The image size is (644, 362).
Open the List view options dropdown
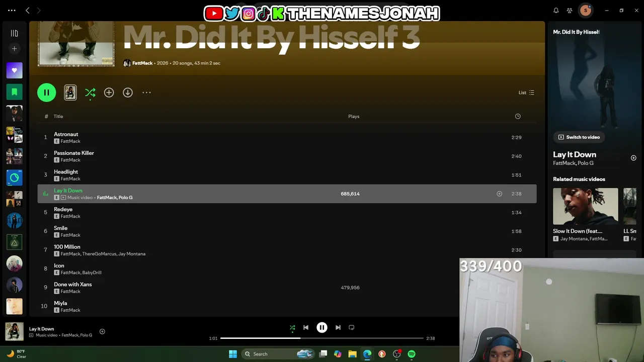point(526,93)
